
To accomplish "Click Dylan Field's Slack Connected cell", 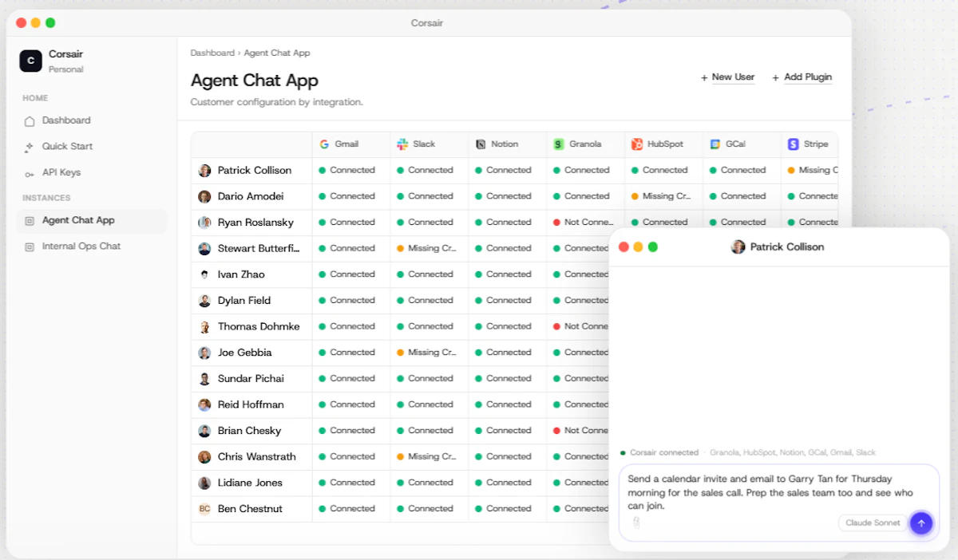I will pos(430,301).
